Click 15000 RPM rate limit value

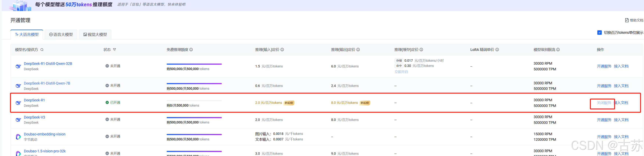pyautogui.click(x=543, y=134)
